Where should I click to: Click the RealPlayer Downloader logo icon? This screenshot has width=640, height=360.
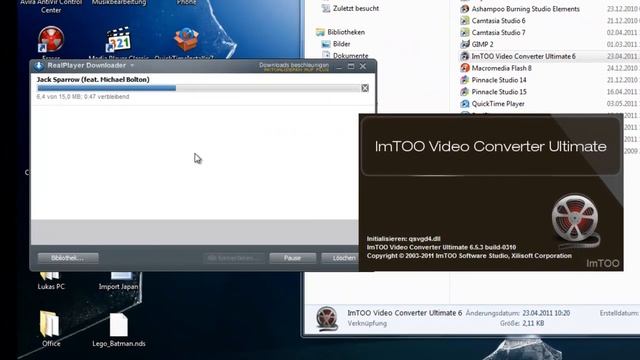[39, 66]
